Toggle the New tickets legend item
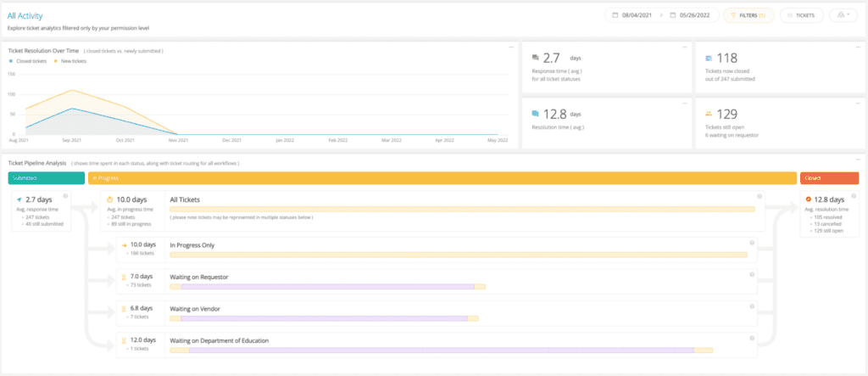The height and width of the screenshot is (376, 868). point(72,60)
